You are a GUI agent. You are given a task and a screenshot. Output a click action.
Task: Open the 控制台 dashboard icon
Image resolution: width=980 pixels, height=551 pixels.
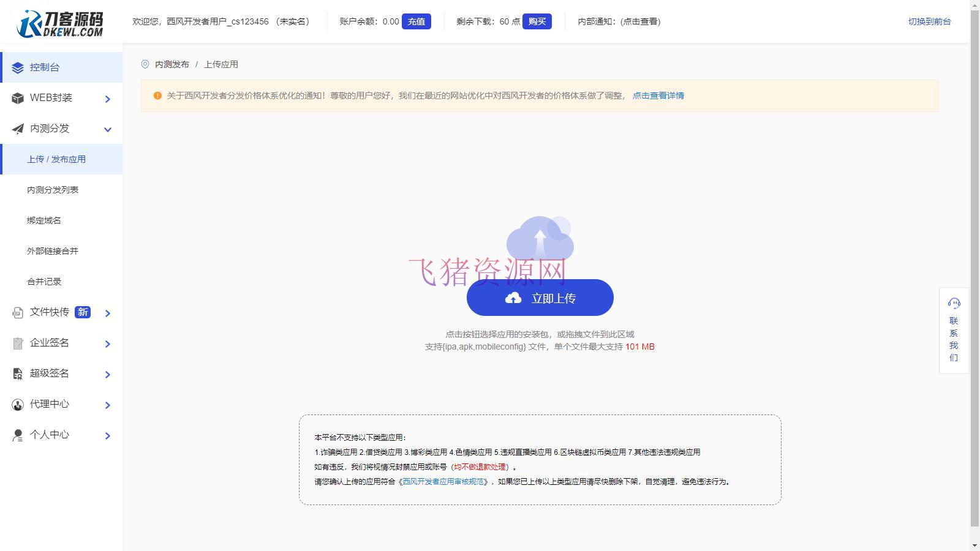click(18, 67)
